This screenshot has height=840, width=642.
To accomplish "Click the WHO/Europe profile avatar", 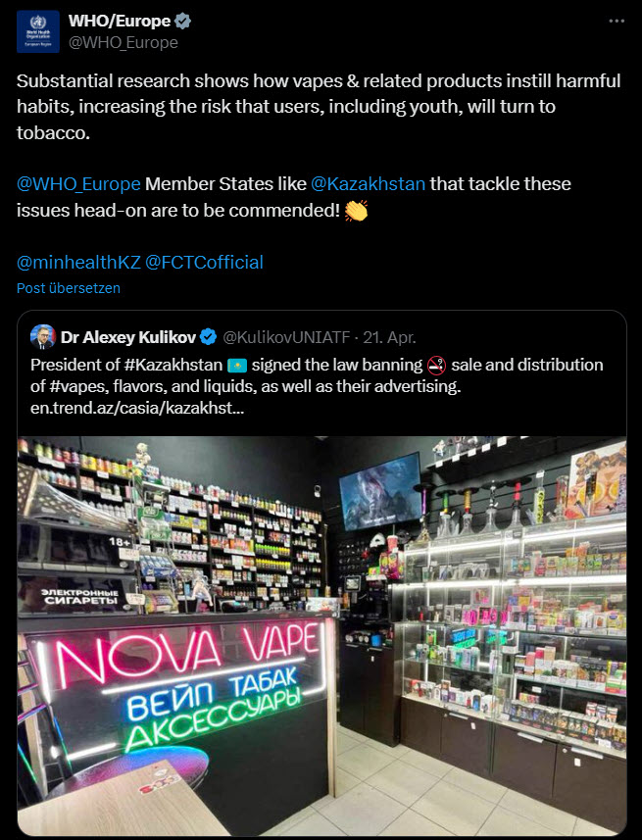I will click(x=38, y=31).
